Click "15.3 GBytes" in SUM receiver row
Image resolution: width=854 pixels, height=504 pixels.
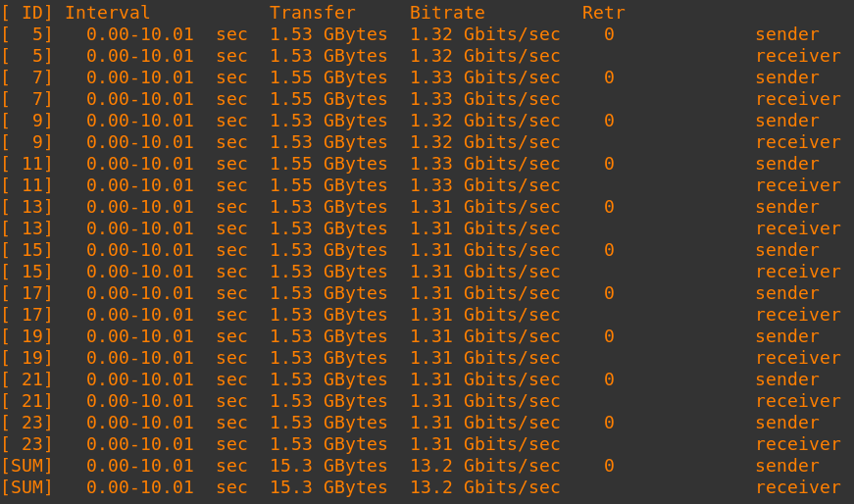(x=328, y=487)
